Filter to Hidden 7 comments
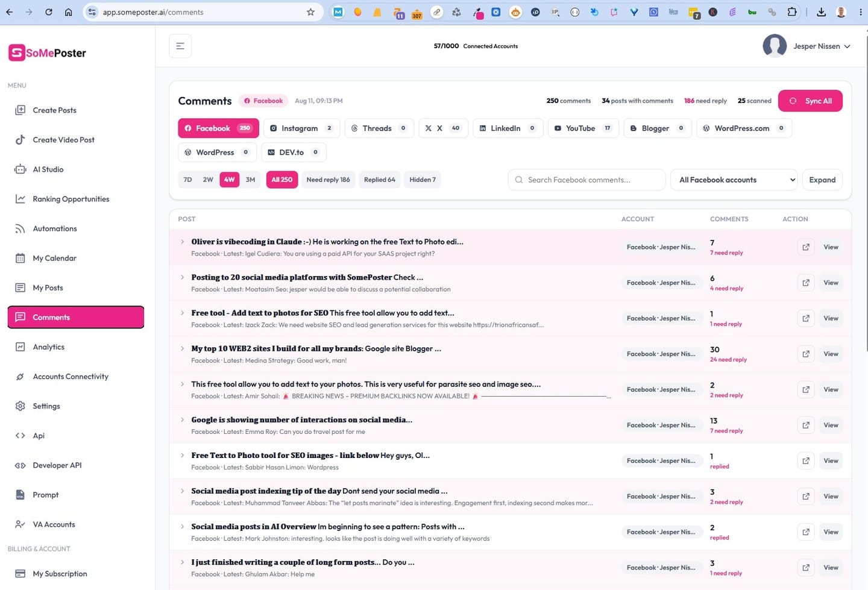The width and height of the screenshot is (868, 590). click(423, 180)
